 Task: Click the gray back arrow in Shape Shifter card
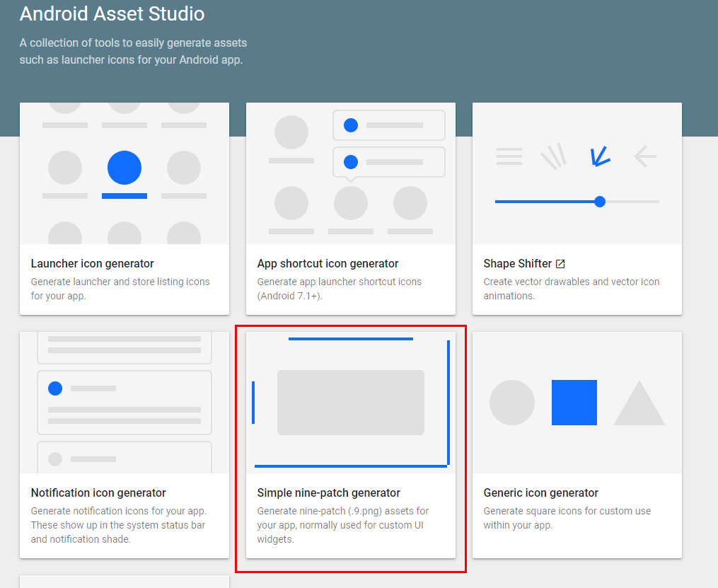(x=645, y=156)
